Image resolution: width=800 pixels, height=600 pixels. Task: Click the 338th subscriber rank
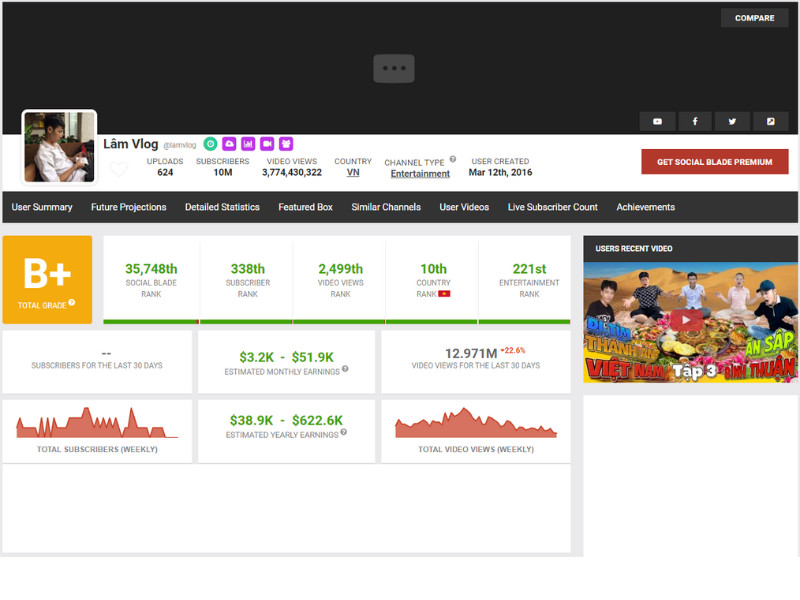click(x=247, y=268)
